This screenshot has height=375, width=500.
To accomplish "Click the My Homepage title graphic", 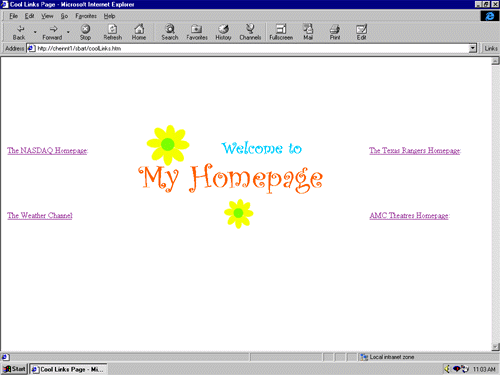I will tap(231, 178).
